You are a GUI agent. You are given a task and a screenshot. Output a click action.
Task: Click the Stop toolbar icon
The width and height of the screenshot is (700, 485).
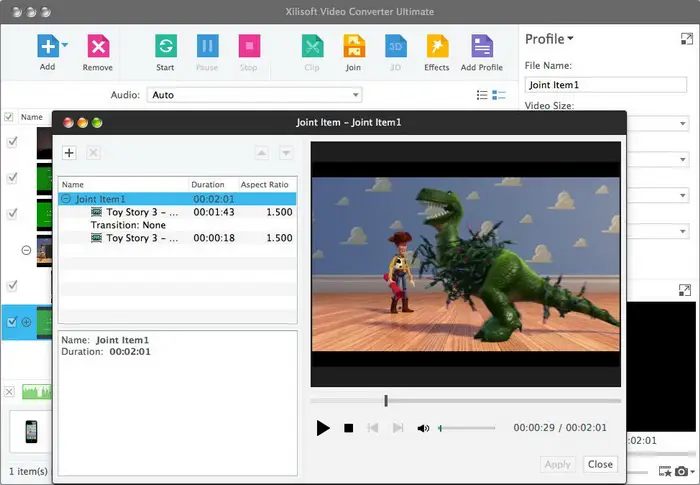(x=249, y=46)
